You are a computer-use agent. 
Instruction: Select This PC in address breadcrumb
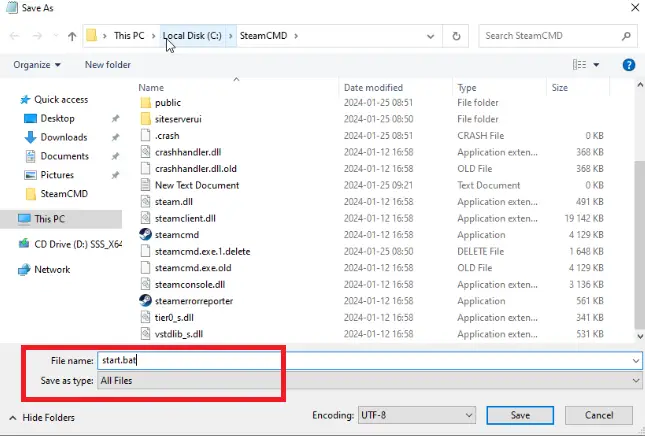[x=129, y=36]
